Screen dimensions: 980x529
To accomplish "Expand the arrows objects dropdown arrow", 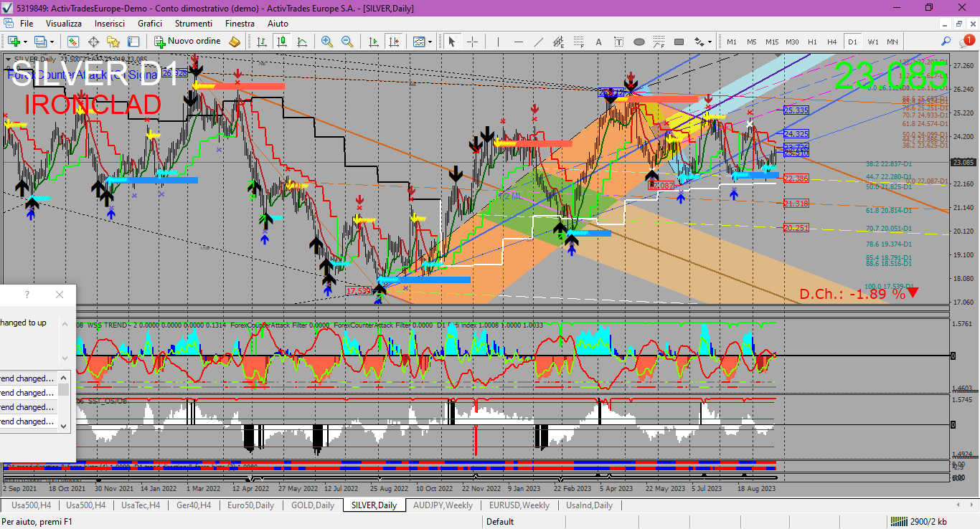I will (x=711, y=42).
